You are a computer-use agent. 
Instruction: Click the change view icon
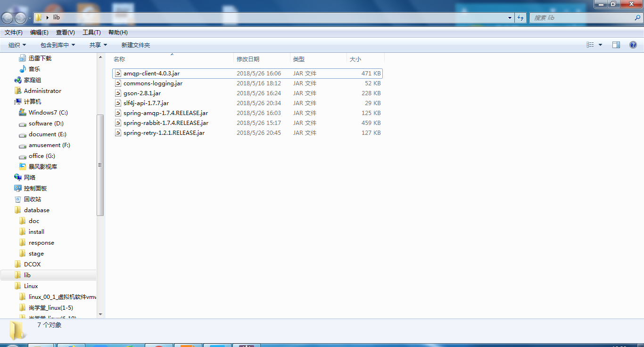pyautogui.click(x=590, y=45)
